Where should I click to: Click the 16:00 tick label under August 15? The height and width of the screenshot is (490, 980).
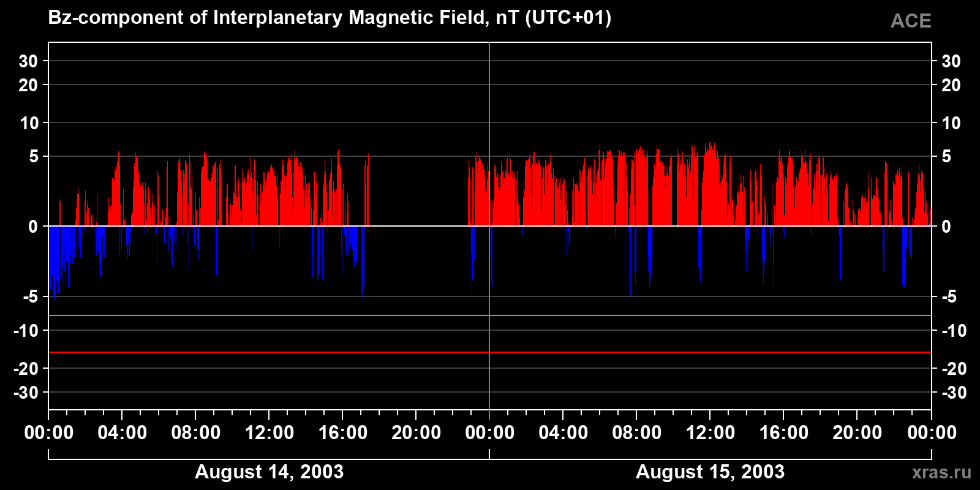tap(783, 432)
